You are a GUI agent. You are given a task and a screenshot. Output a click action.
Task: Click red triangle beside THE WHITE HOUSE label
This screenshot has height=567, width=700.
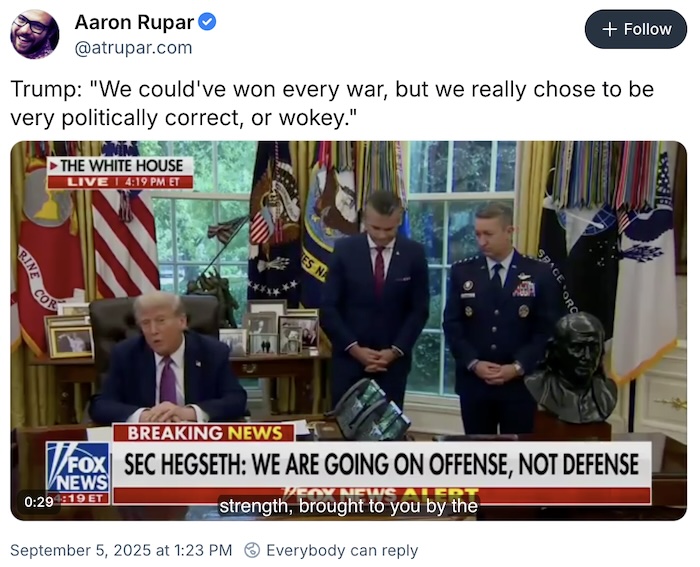tap(54, 166)
